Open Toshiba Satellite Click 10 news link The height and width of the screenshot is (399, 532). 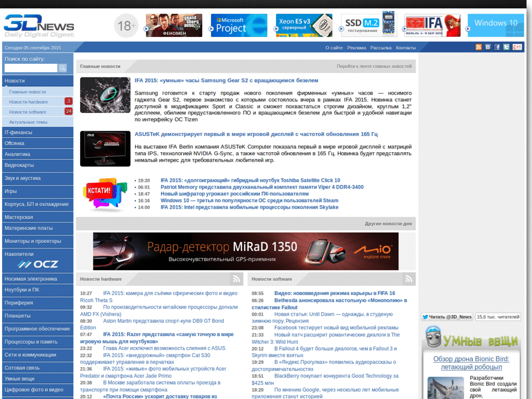click(x=250, y=180)
